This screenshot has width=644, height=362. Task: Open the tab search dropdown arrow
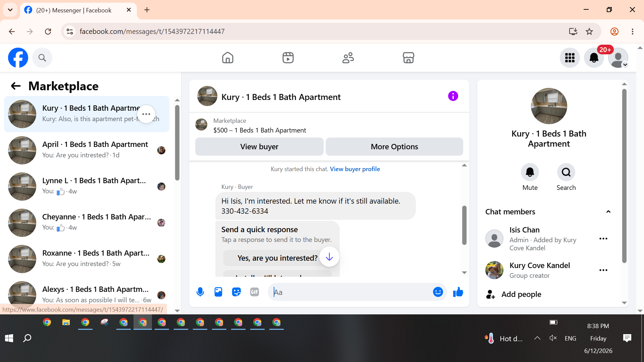[10, 10]
